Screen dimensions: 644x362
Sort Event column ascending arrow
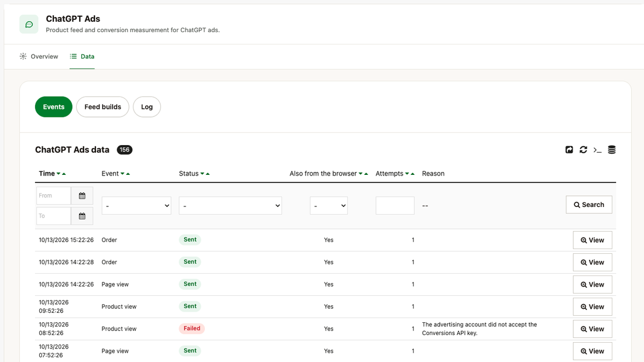[128, 174]
